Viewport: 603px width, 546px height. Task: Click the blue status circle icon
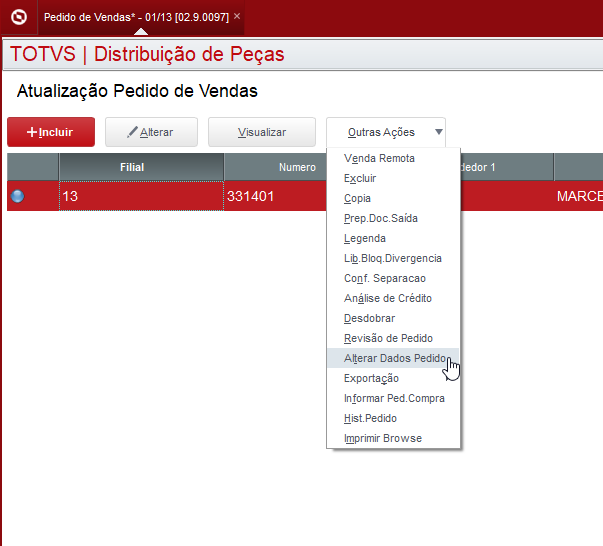coord(17,196)
